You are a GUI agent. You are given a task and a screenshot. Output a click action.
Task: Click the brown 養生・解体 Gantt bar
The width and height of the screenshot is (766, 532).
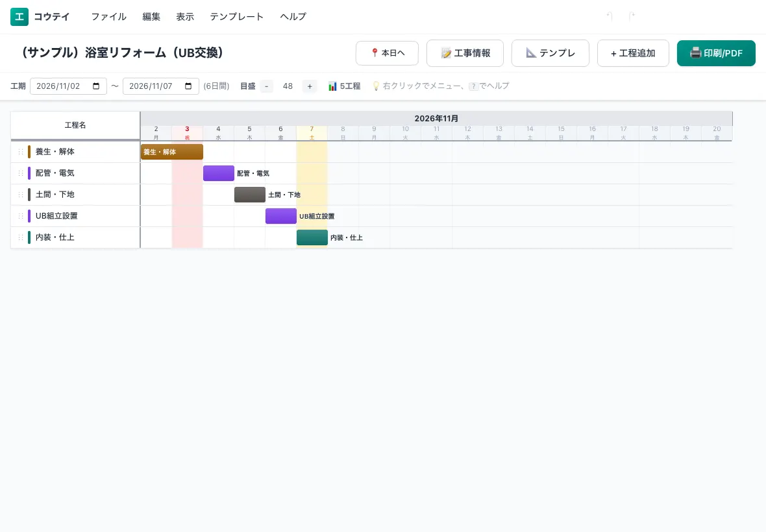pyautogui.click(x=172, y=152)
